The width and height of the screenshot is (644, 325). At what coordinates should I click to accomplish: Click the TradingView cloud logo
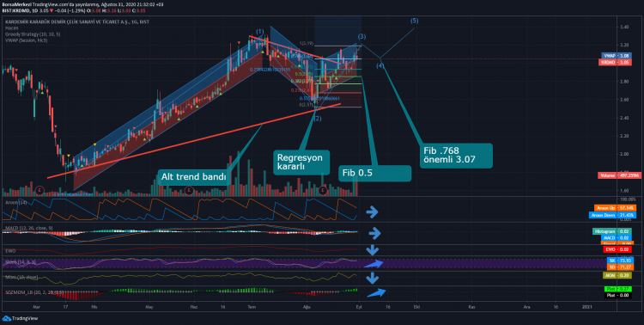coord(7,318)
